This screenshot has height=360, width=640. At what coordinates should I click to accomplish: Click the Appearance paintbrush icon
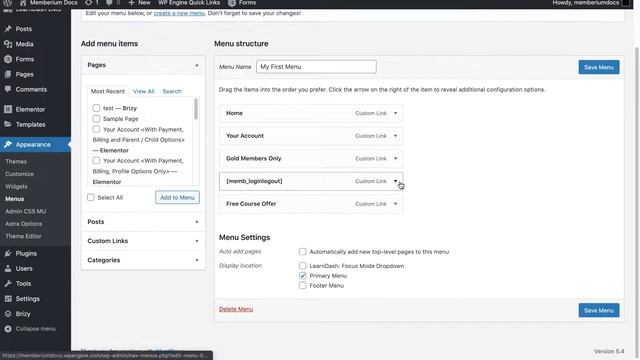coord(8,144)
